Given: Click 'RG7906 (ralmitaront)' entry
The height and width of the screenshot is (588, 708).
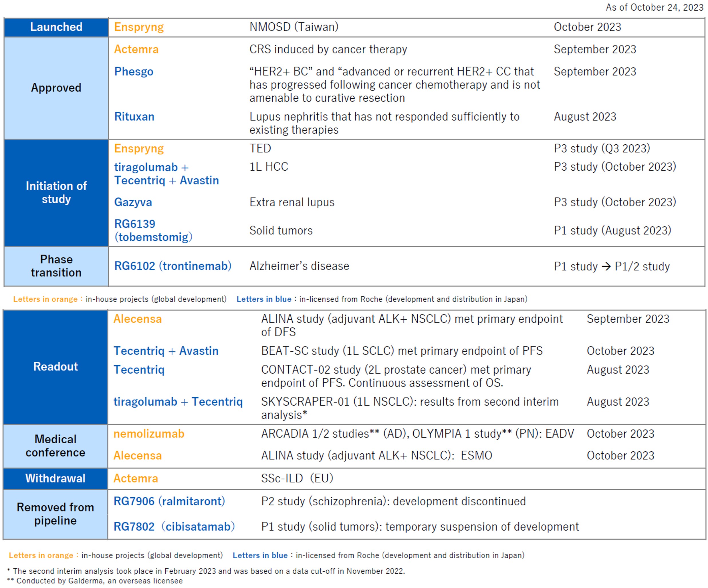Looking at the screenshot, I should pos(169,502).
